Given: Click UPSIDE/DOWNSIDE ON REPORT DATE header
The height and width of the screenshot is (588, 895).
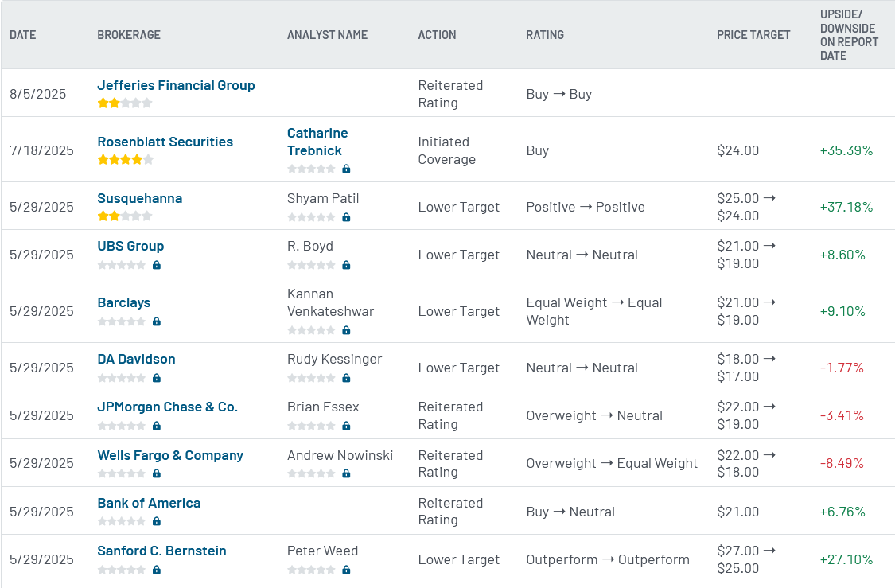Looking at the screenshot, I should pos(850,35).
